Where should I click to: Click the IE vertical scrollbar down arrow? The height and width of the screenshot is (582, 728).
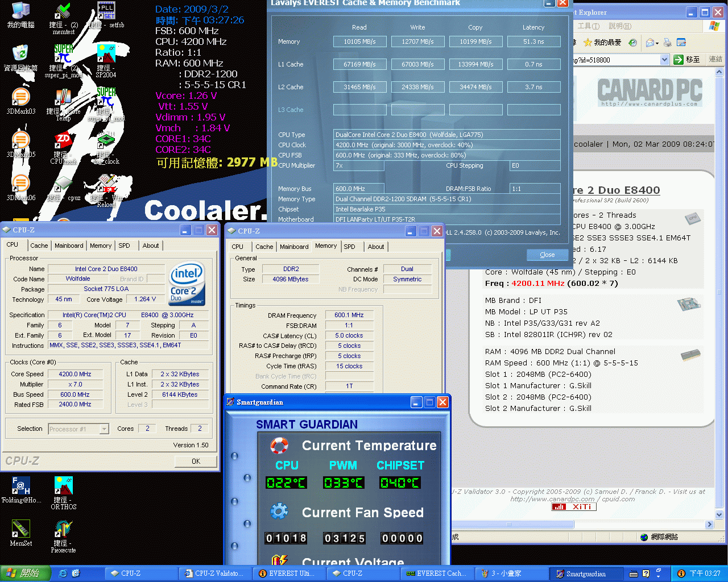(x=719, y=515)
